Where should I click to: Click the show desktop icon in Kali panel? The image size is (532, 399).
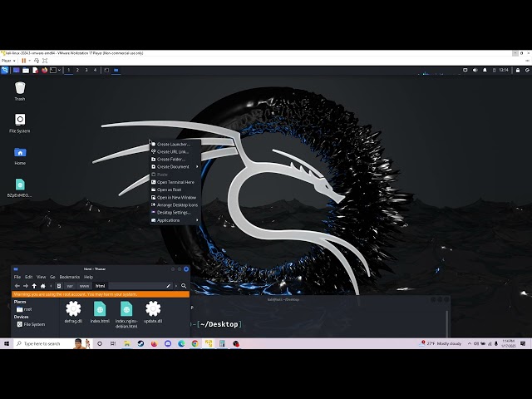click(x=16, y=70)
